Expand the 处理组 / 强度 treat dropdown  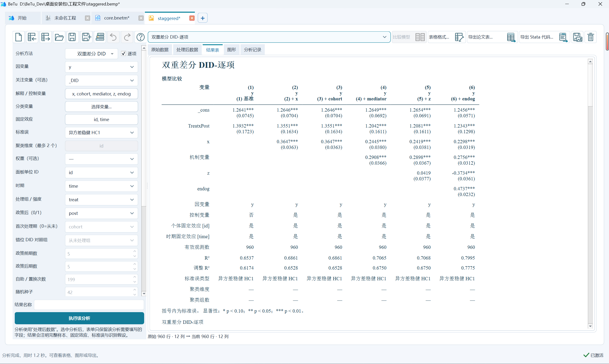(x=101, y=200)
